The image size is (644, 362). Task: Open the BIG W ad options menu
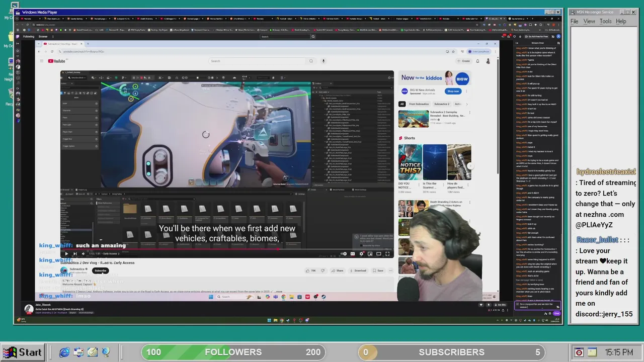pyautogui.click(x=466, y=91)
